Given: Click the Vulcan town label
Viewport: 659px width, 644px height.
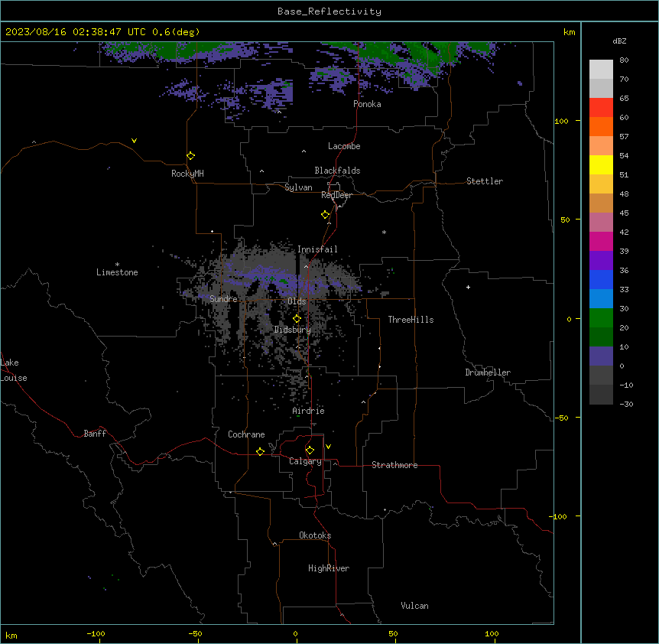Looking at the screenshot, I should pyautogui.click(x=415, y=606).
